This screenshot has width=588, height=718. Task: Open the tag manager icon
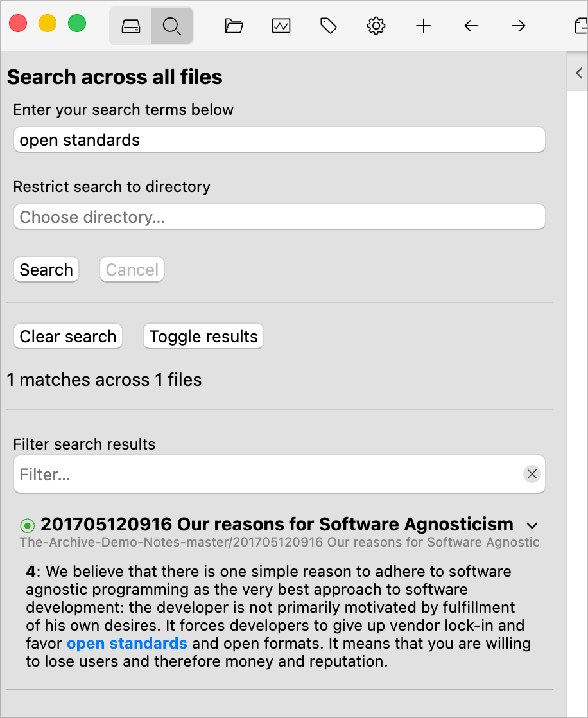(329, 26)
